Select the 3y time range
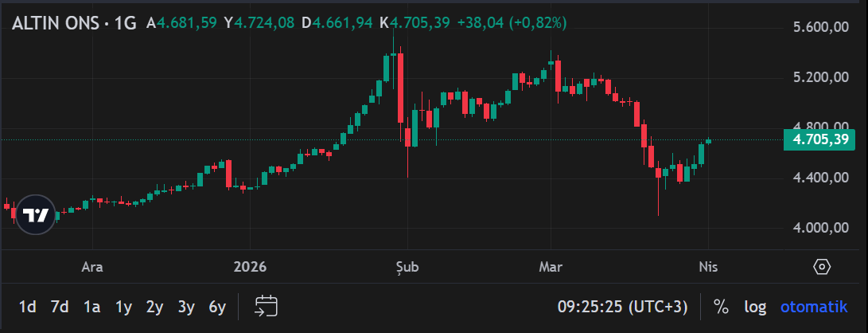 point(186,307)
